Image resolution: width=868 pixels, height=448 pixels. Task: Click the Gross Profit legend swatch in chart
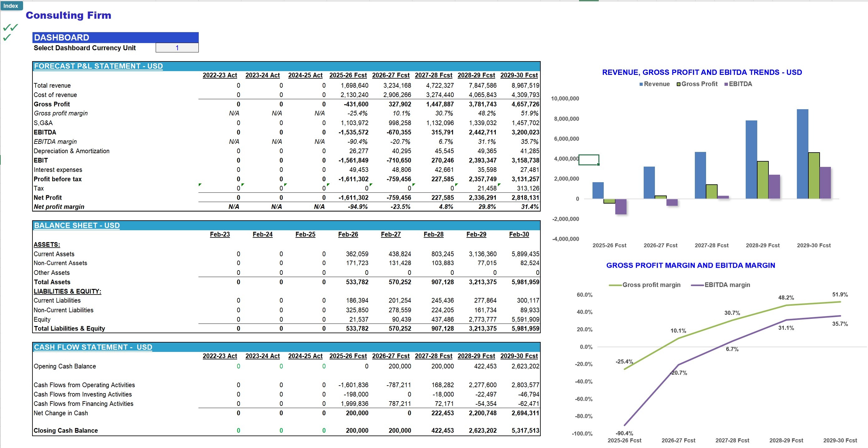coord(679,84)
